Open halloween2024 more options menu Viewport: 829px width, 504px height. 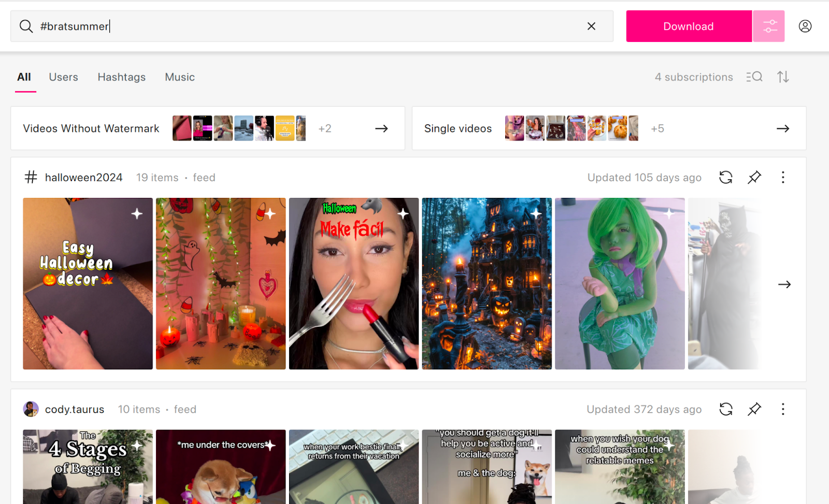783,178
